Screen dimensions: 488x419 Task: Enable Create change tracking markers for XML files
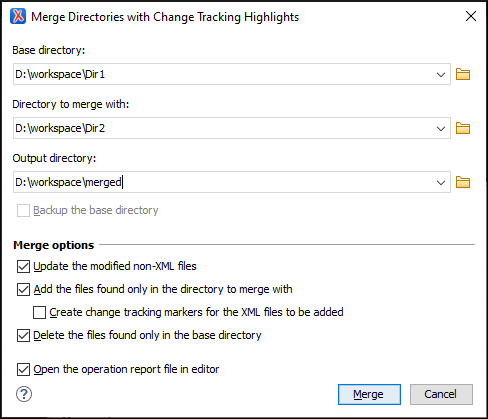pyautogui.click(x=39, y=313)
